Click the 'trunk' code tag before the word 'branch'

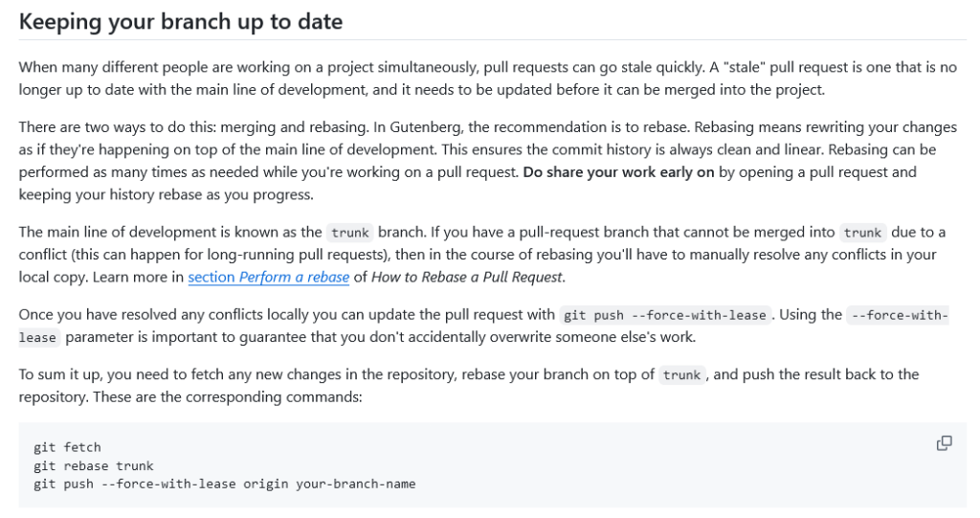[x=350, y=233]
